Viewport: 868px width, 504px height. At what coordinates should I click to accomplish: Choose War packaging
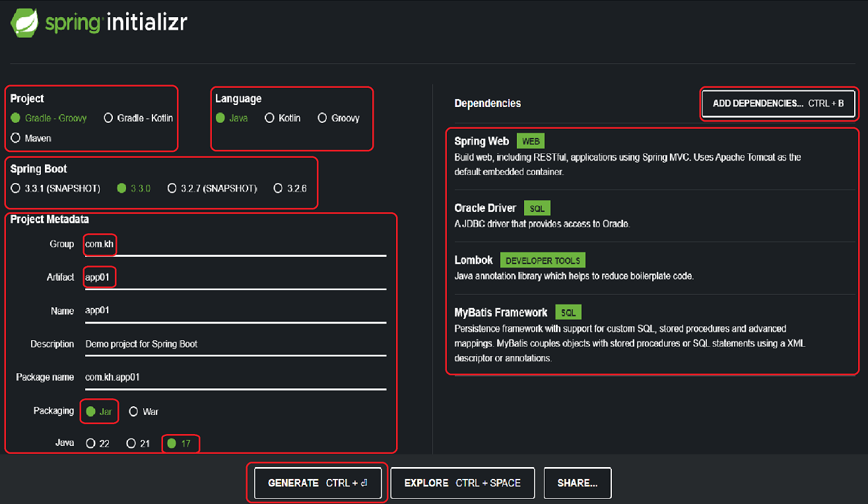pos(144,412)
